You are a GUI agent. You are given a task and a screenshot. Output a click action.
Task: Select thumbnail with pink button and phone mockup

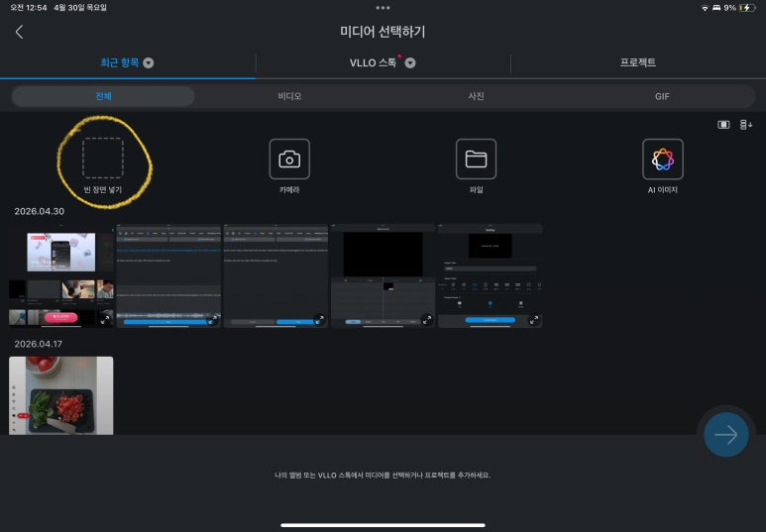[61, 276]
